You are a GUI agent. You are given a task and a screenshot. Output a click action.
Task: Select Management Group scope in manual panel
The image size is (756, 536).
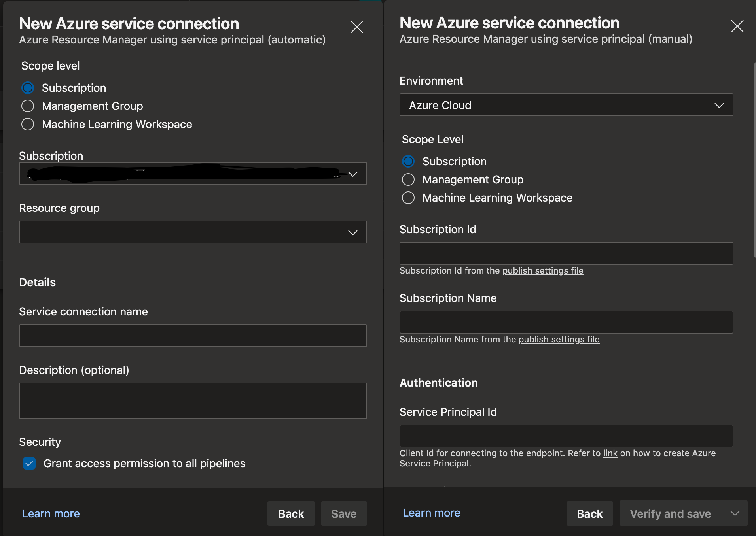click(x=408, y=179)
